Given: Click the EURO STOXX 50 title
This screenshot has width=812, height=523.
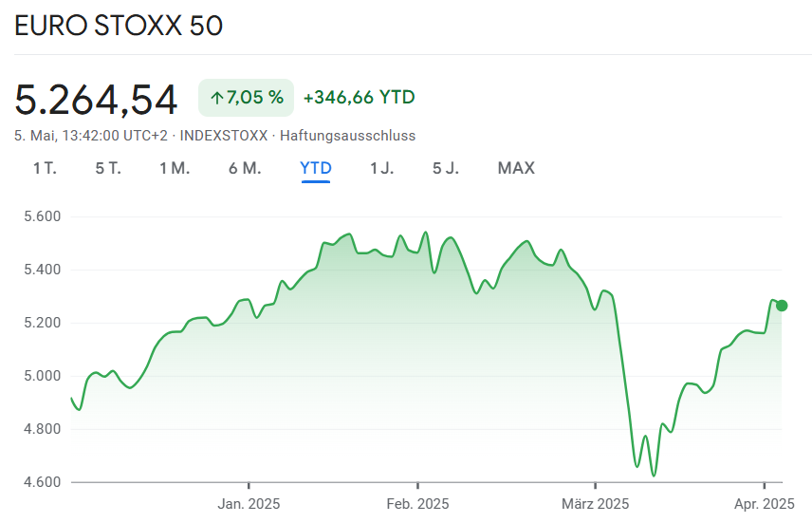Looking at the screenshot, I should 119,26.
